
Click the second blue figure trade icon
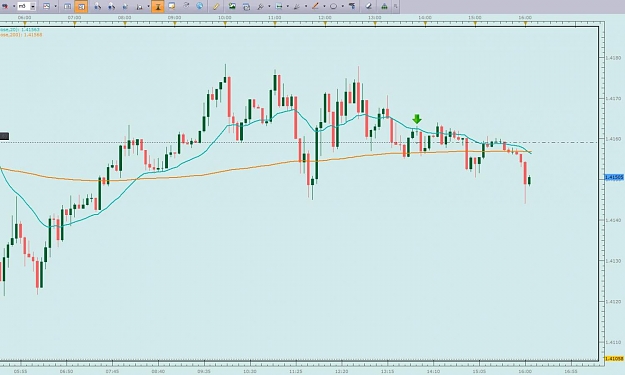[112, 6]
